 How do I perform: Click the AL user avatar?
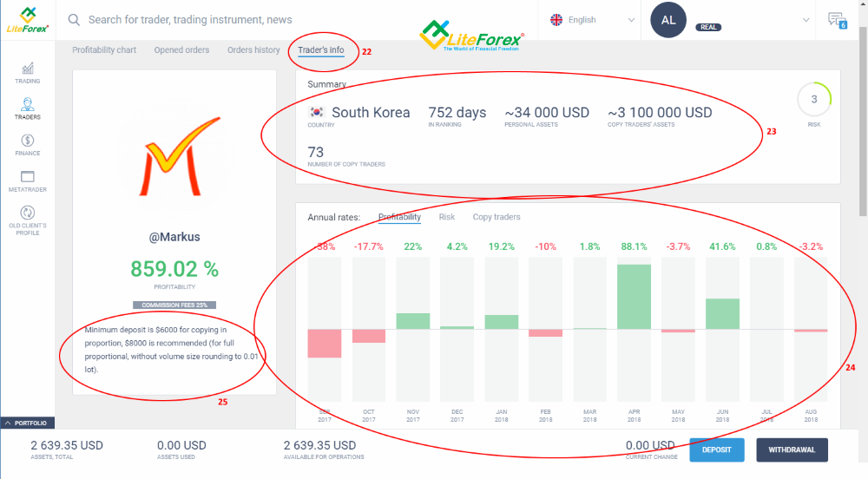click(x=668, y=20)
